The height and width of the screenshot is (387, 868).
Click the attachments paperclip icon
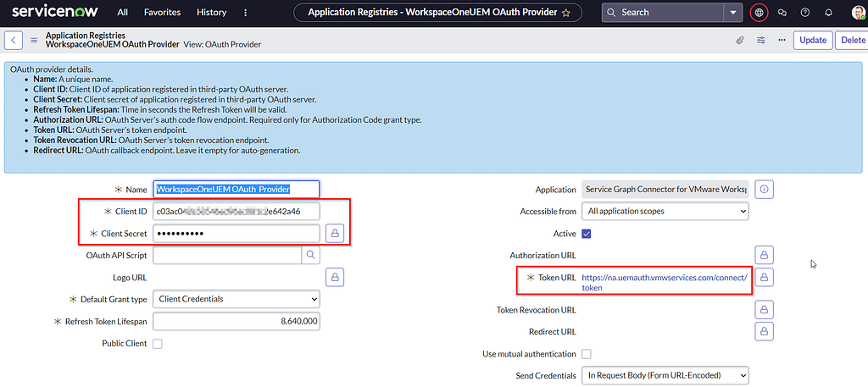(x=739, y=40)
